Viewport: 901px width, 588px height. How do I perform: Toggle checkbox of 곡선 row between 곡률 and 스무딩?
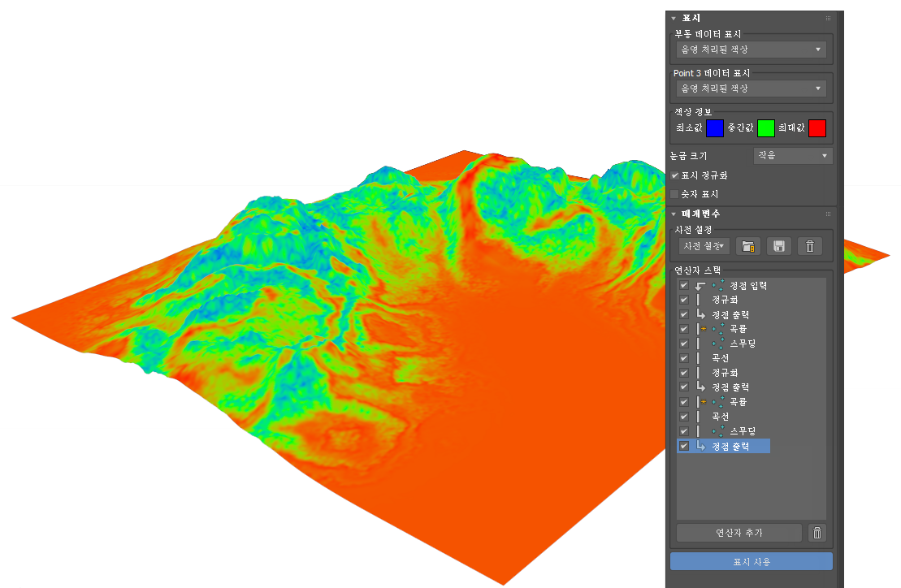click(684, 417)
